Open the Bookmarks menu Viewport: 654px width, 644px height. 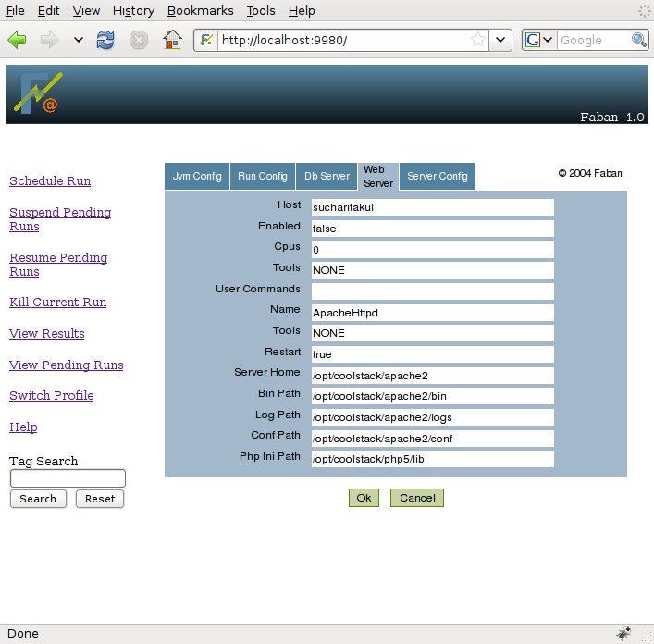[x=201, y=11]
